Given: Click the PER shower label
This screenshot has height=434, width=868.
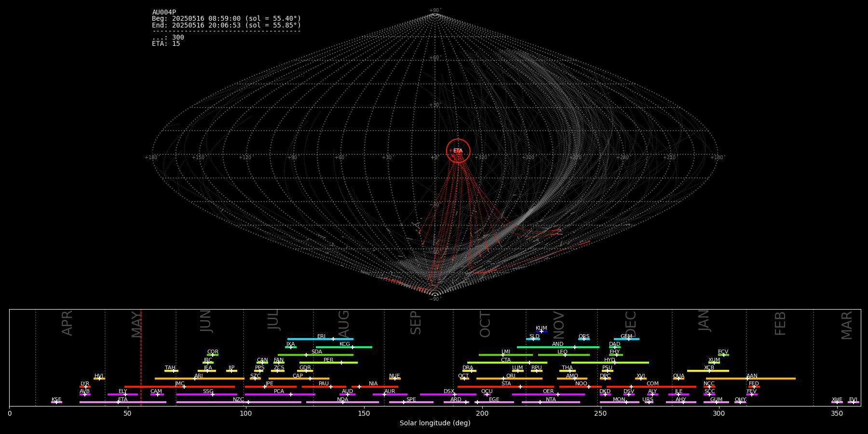Looking at the screenshot, I should [x=328, y=360].
